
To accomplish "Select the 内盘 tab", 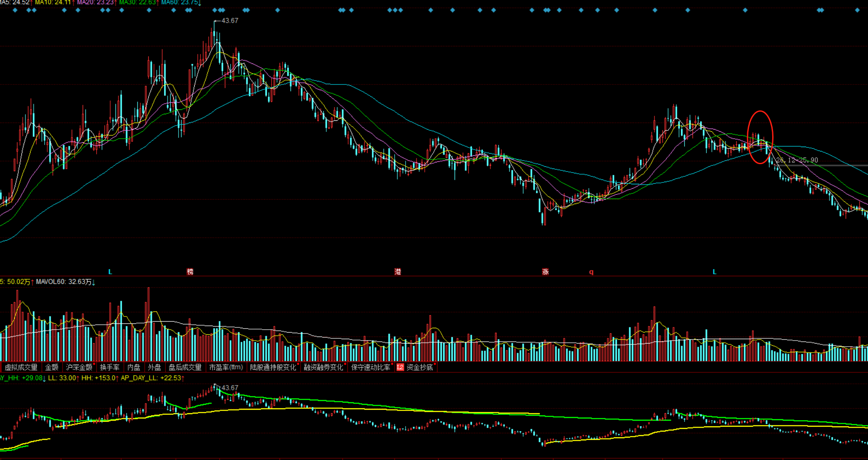I will (133, 367).
